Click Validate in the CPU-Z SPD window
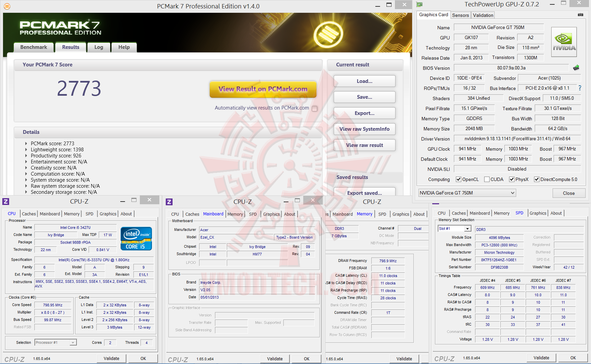 coord(541,358)
